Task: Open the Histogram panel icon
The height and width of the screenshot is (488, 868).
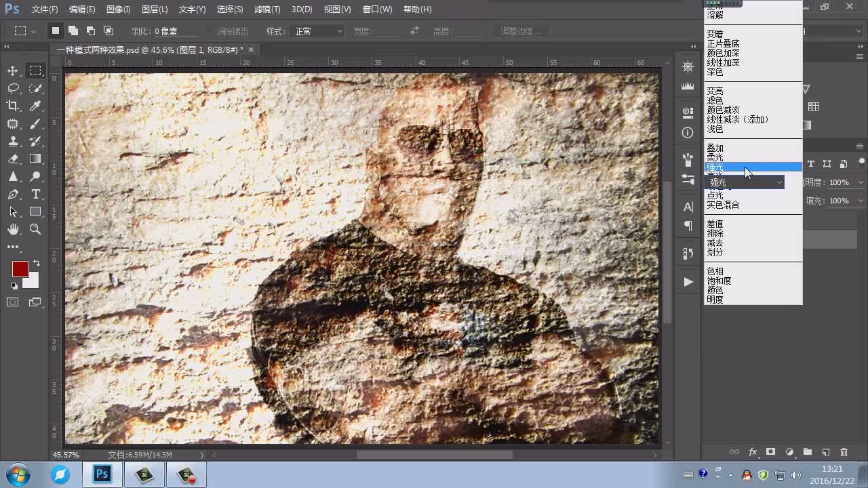Action: coord(688,86)
